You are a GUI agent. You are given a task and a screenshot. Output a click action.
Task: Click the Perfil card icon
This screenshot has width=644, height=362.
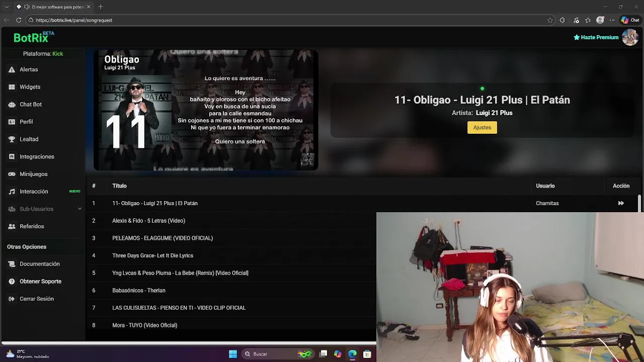(x=12, y=122)
